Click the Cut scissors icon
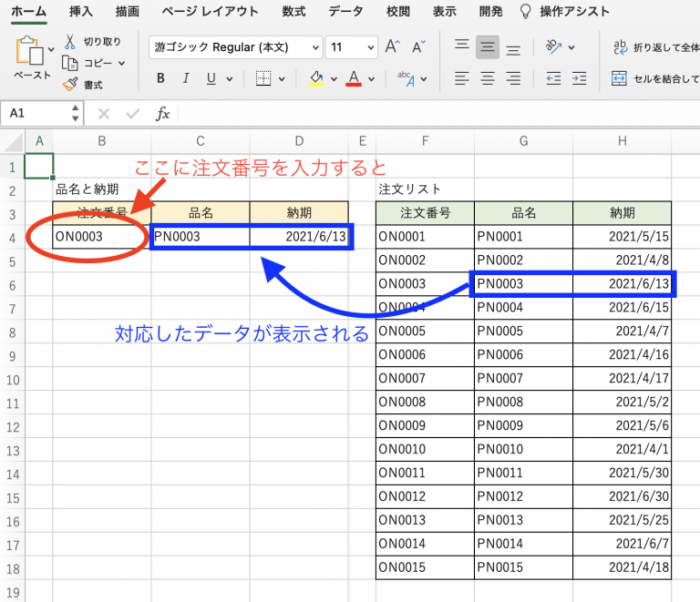 pyautogui.click(x=69, y=42)
